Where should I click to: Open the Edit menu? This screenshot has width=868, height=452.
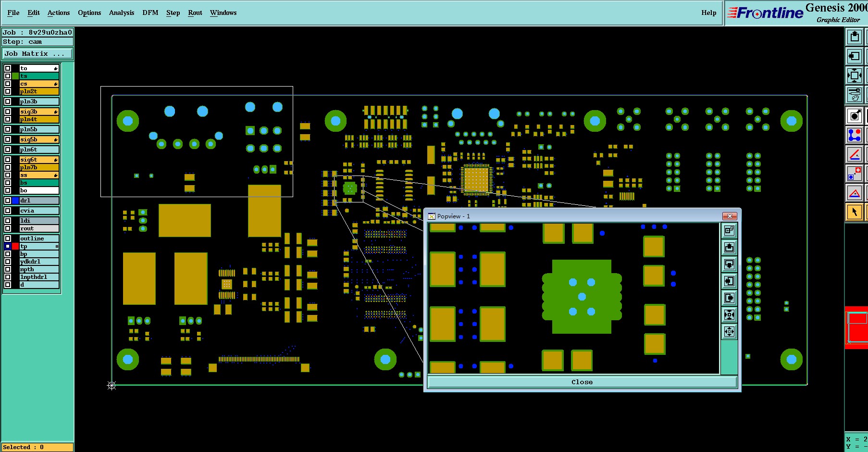click(x=34, y=13)
